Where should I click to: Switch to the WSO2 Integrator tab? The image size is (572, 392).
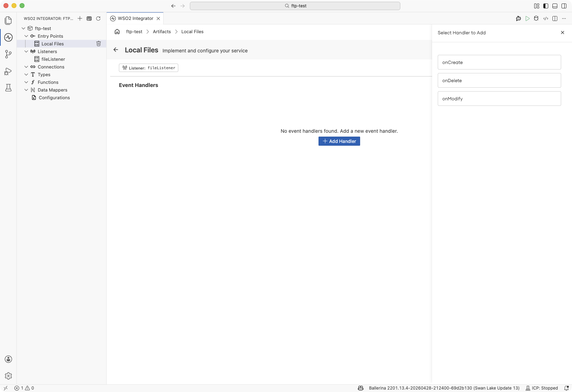(x=135, y=19)
